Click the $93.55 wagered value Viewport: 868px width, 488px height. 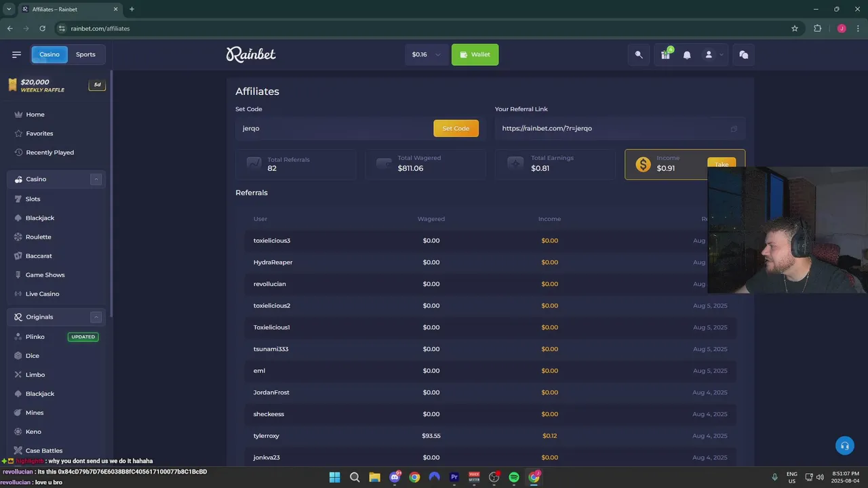click(431, 436)
